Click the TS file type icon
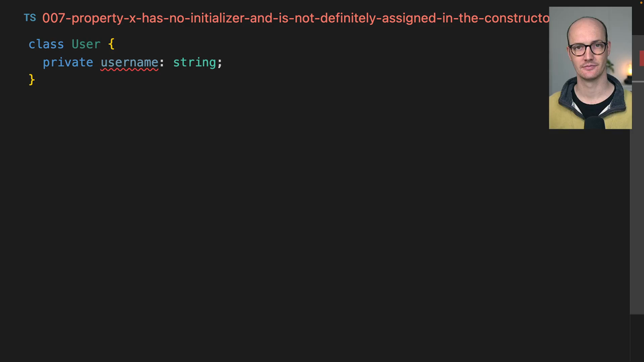The image size is (644, 362). pos(30,18)
